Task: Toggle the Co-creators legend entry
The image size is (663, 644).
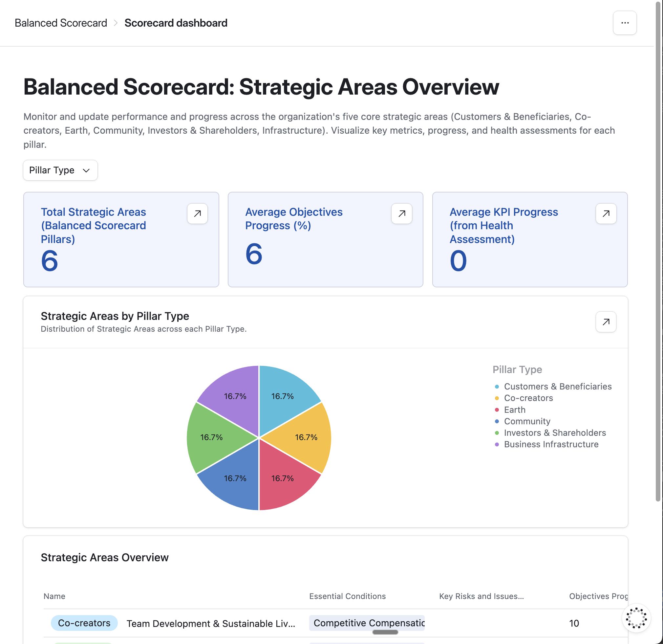Action: 528,398
